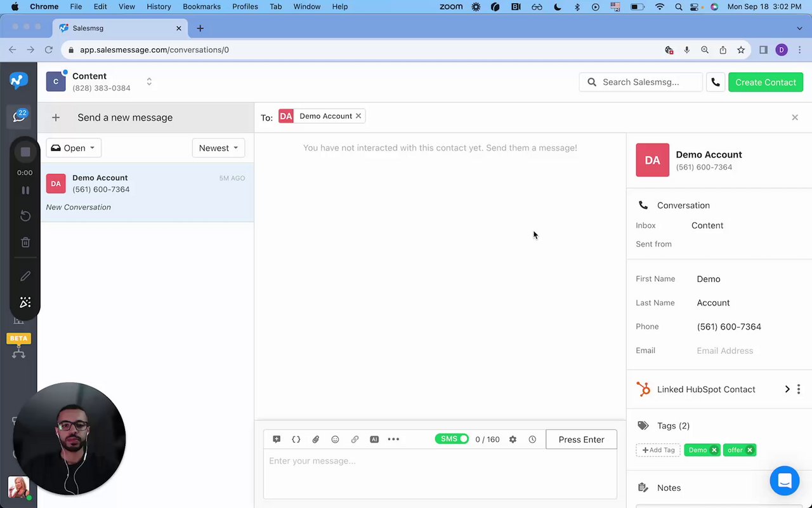Open the File menu
This screenshot has width=812, height=508.
tap(75, 6)
